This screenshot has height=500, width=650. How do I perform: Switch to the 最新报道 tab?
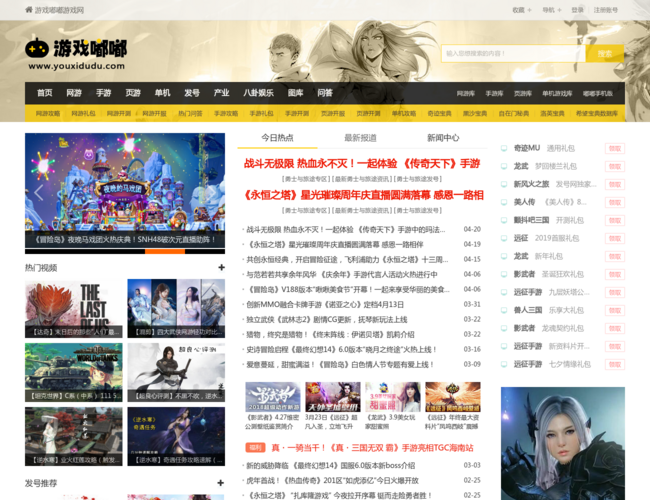360,138
